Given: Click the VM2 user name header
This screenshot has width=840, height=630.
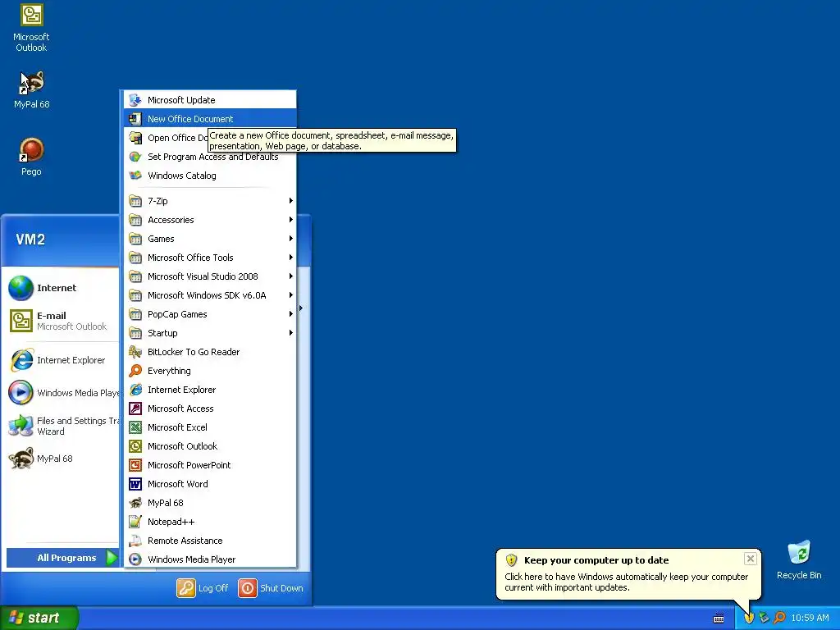Looking at the screenshot, I should [30, 240].
